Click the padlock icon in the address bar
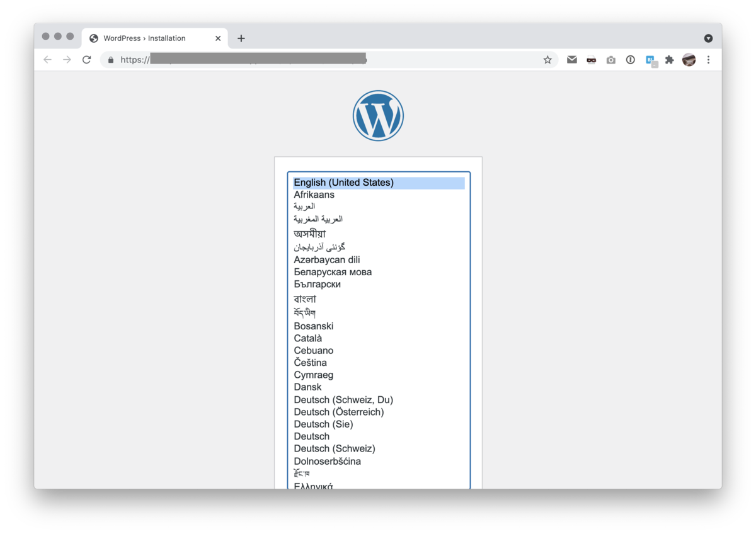Screen dimensions: 756x534 tap(111, 60)
